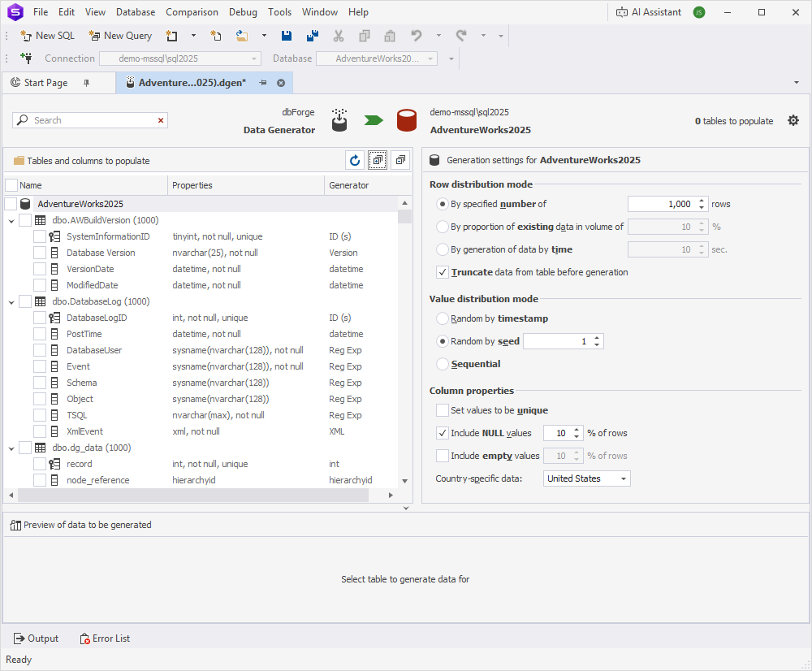Click the Save icon in toolbar
Viewport: 812px width, 671px height.
point(287,36)
